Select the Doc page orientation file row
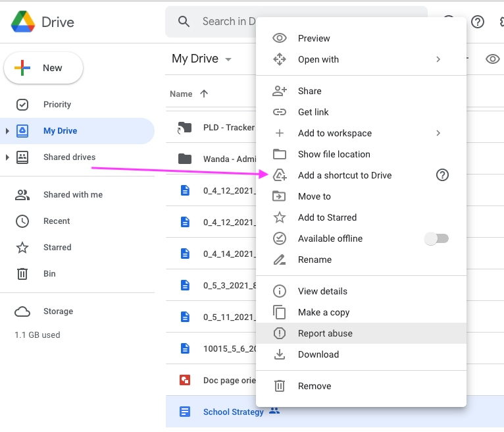 point(211,380)
